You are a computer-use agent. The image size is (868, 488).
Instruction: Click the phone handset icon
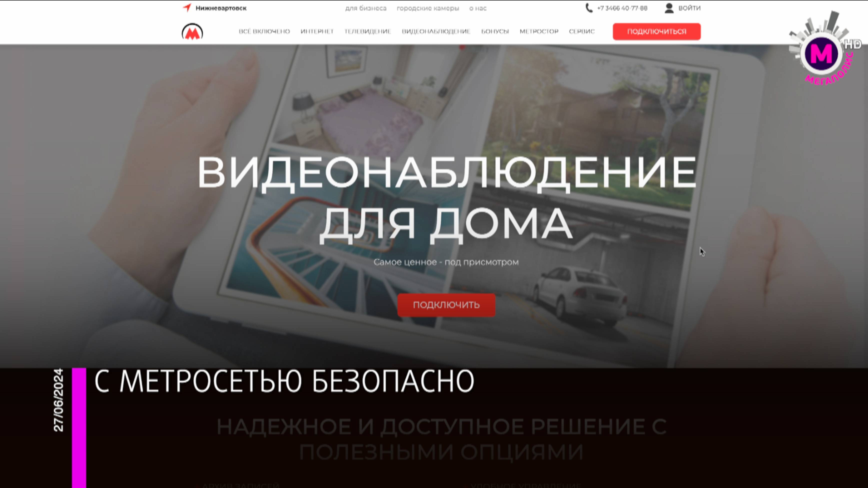pos(589,8)
